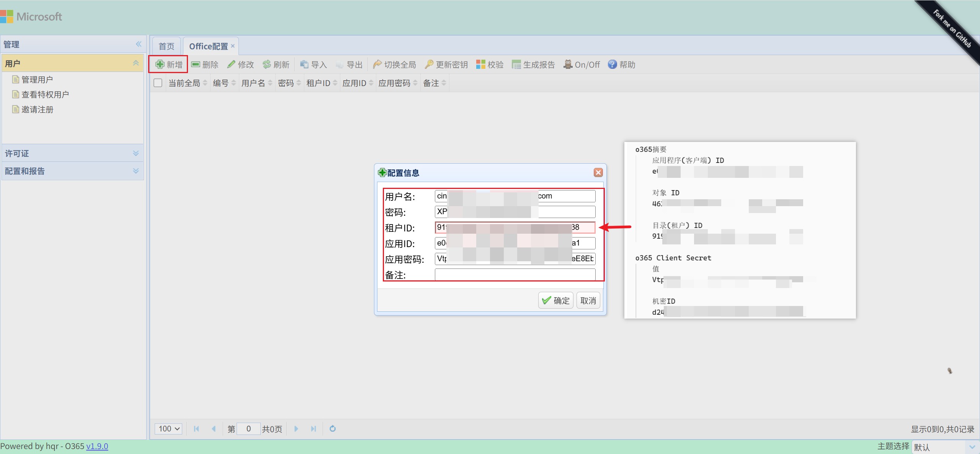
Task: Expand the 配置和报告 accordion section
Action: click(136, 171)
